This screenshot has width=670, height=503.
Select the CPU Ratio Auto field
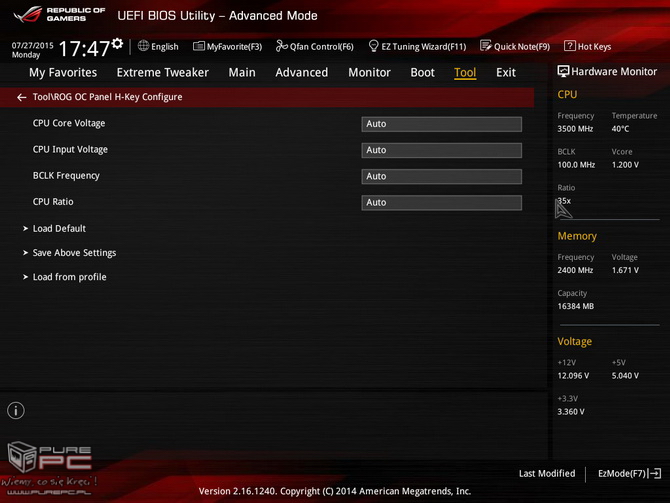[441, 203]
